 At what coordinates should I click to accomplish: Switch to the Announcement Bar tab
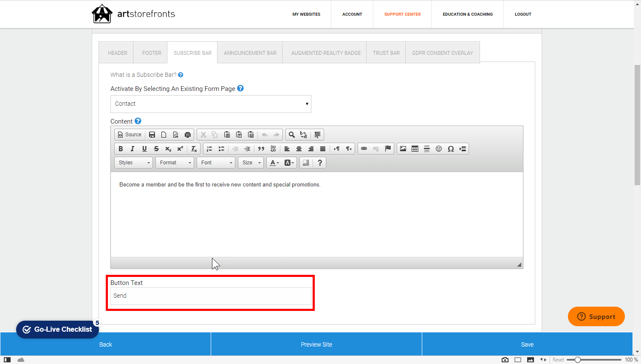tap(250, 53)
